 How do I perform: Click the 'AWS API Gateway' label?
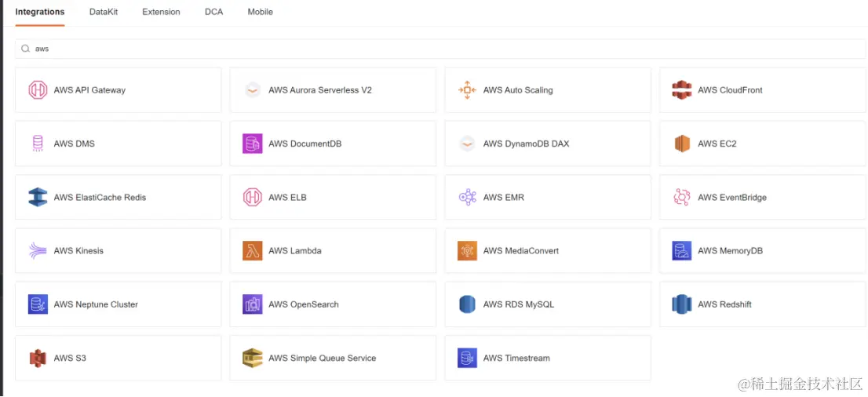89,90
